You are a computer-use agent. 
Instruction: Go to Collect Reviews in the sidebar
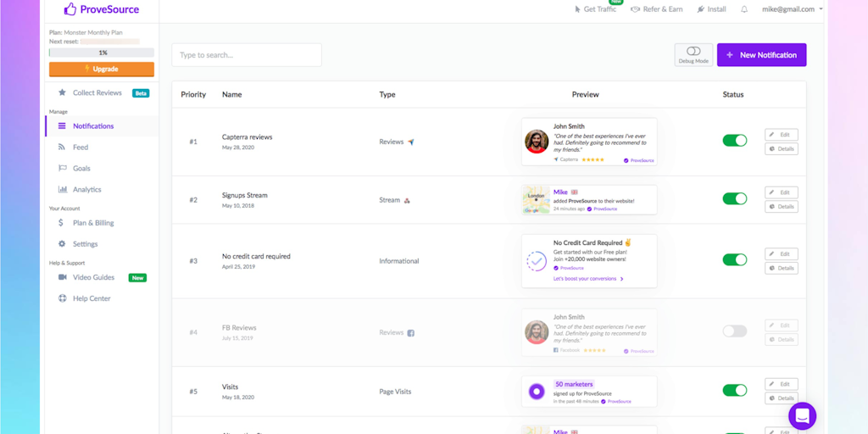97,92
